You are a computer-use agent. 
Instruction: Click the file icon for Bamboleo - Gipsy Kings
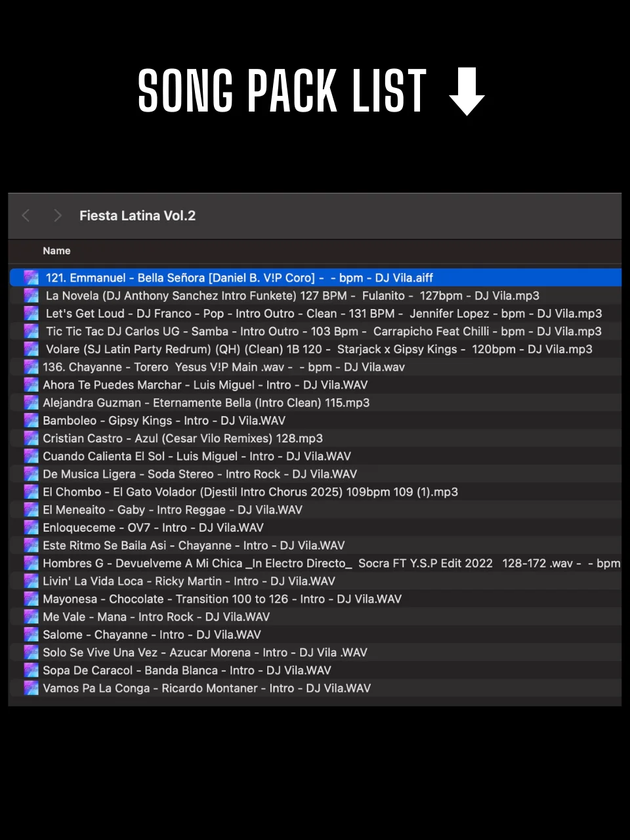point(31,420)
